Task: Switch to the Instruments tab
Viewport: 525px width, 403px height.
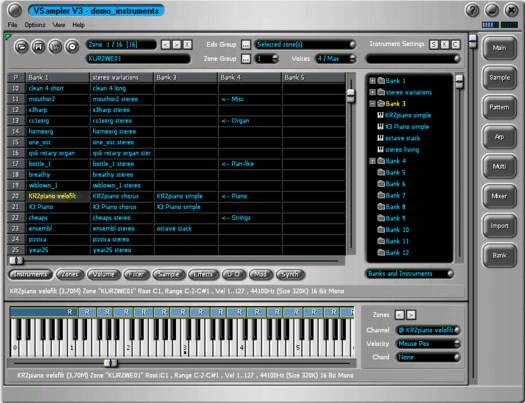Action: tap(30, 274)
